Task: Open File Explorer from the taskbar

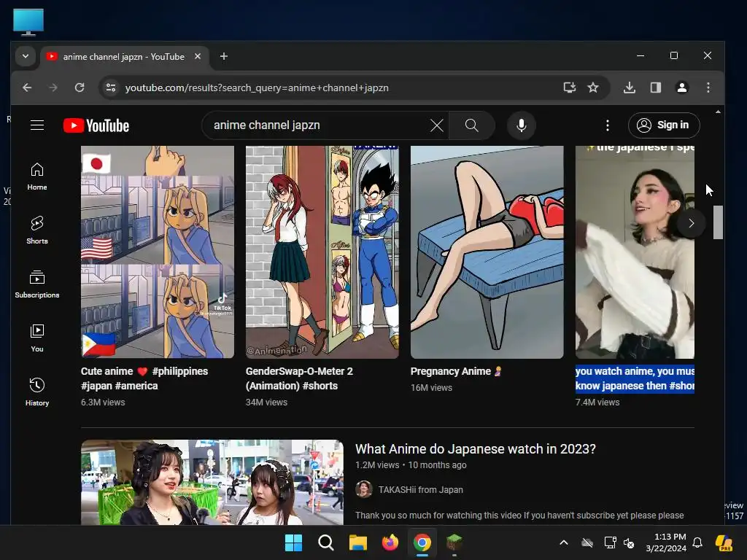Action: pyautogui.click(x=357, y=542)
